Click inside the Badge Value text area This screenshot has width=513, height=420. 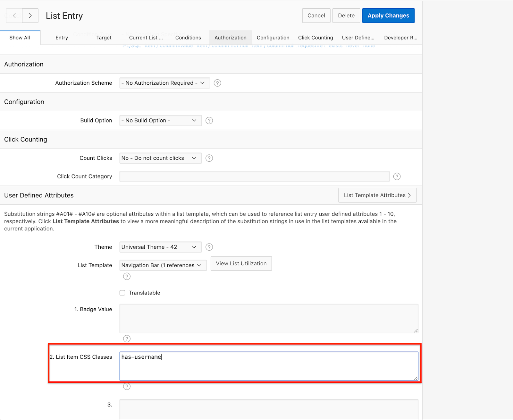tap(269, 318)
